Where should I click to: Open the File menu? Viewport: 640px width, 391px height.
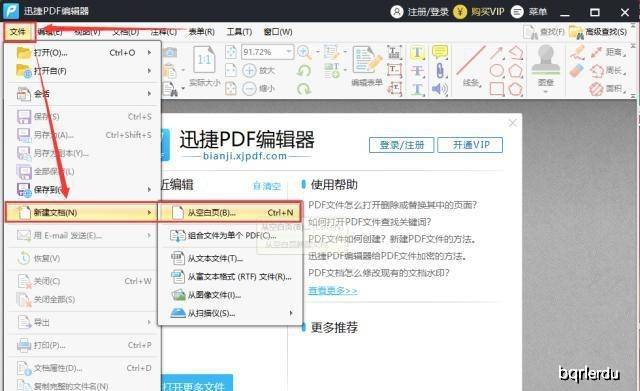(19, 32)
